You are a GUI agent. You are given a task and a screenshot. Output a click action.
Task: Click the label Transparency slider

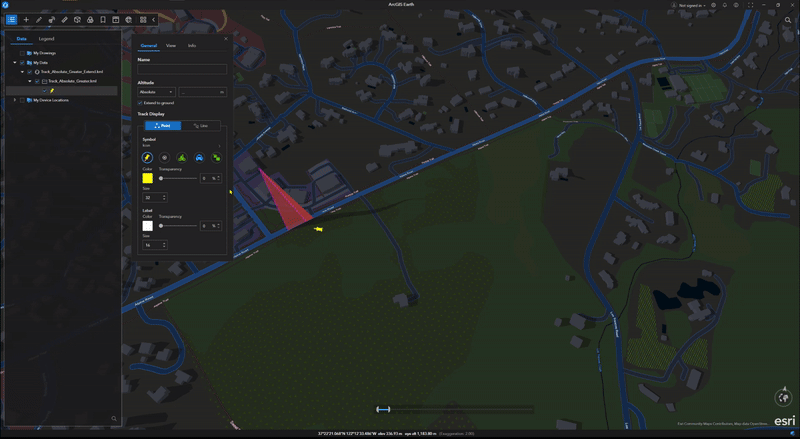[x=178, y=226]
